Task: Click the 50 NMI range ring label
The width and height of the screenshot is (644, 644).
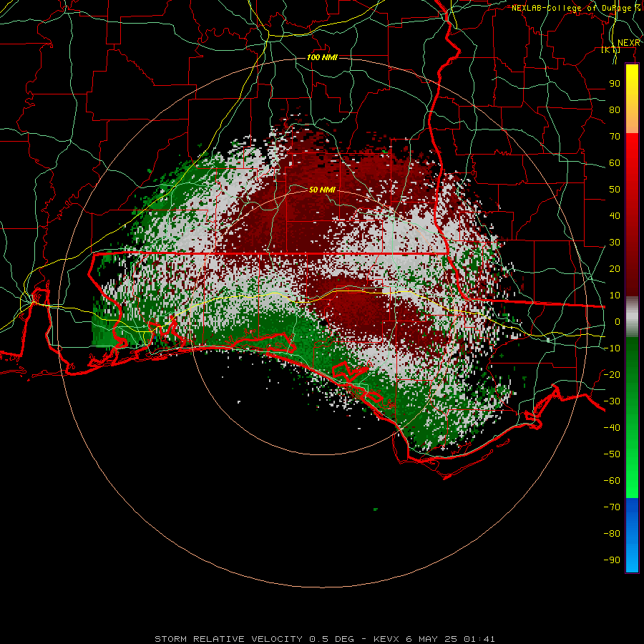Action: point(323,190)
